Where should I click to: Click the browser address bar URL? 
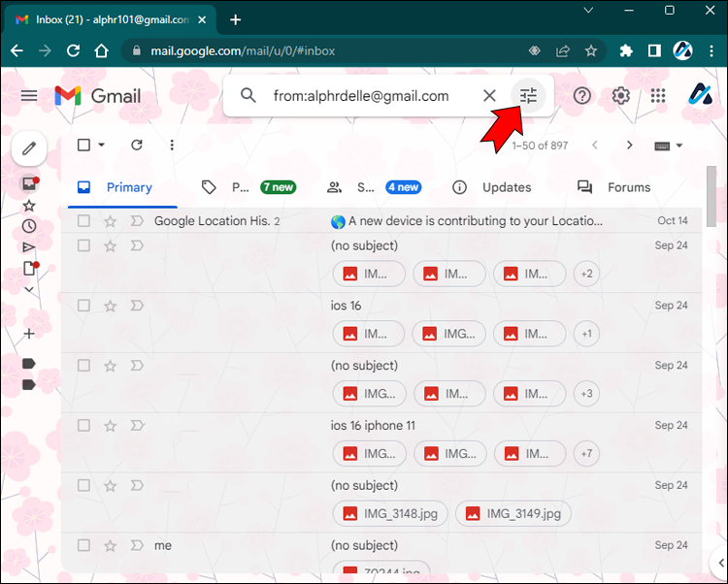pyautogui.click(x=243, y=51)
